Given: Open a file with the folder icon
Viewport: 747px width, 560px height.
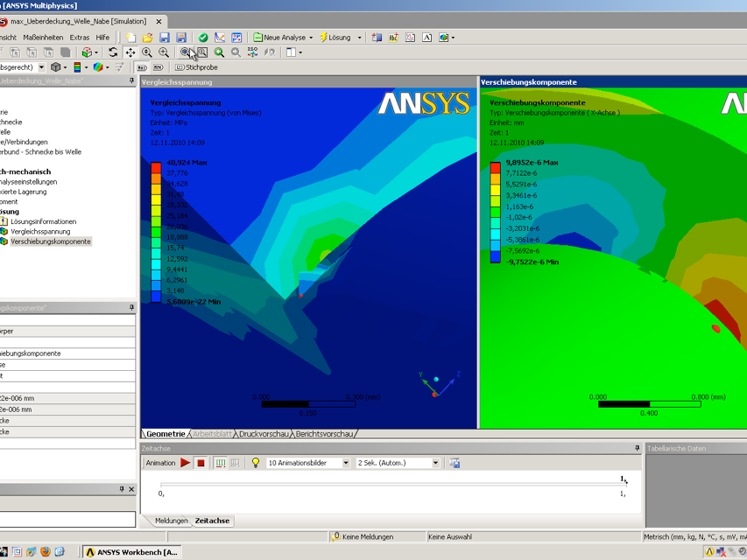Looking at the screenshot, I should click(148, 38).
